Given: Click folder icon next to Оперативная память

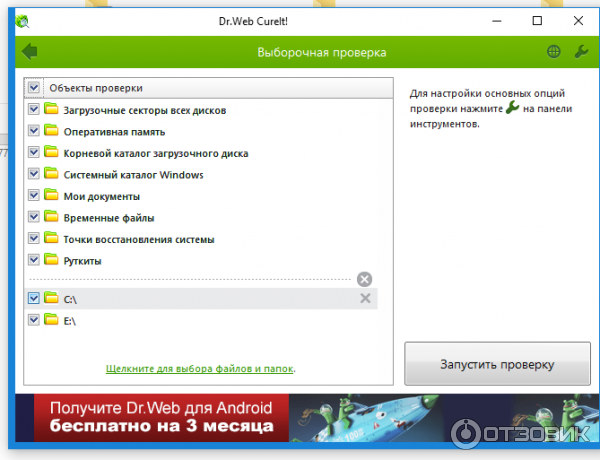Looking at the screenshot, I should [51, 131].
